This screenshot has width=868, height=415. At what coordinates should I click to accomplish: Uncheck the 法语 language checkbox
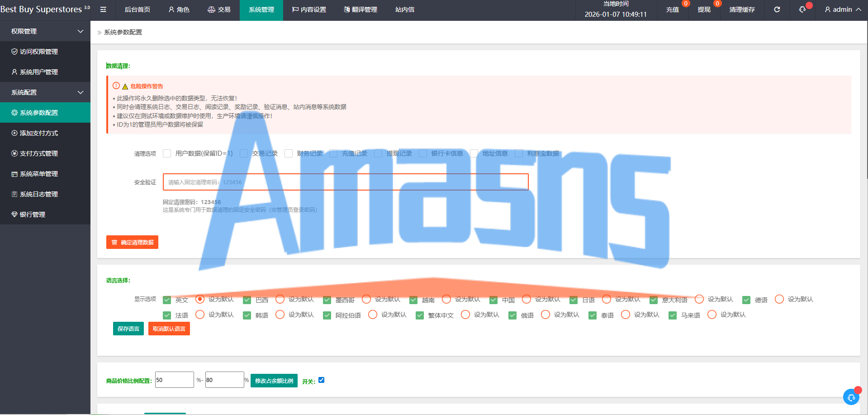[167, 315]
